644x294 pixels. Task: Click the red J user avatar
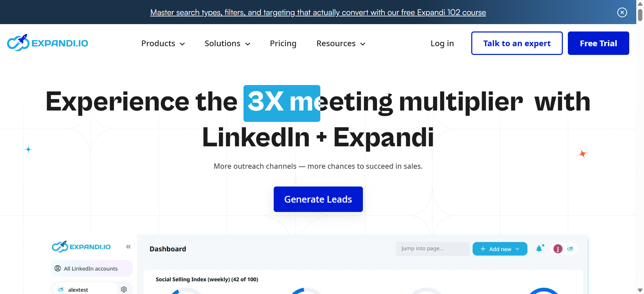click(558, 249)
